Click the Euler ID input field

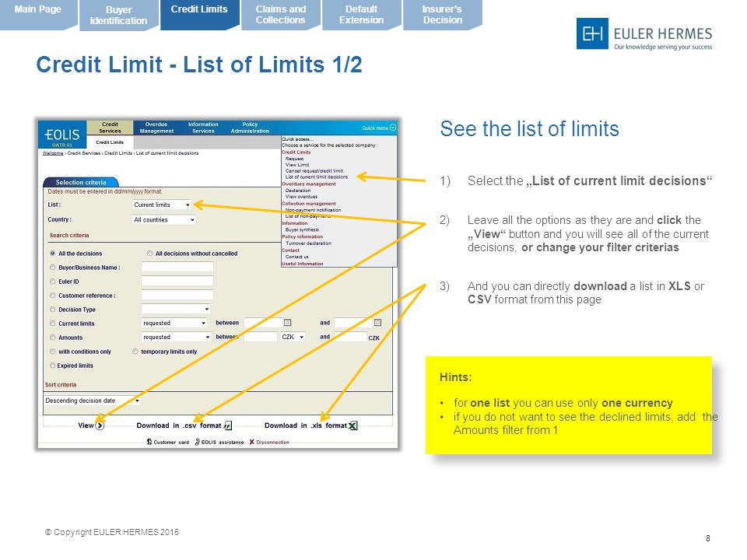177,281
